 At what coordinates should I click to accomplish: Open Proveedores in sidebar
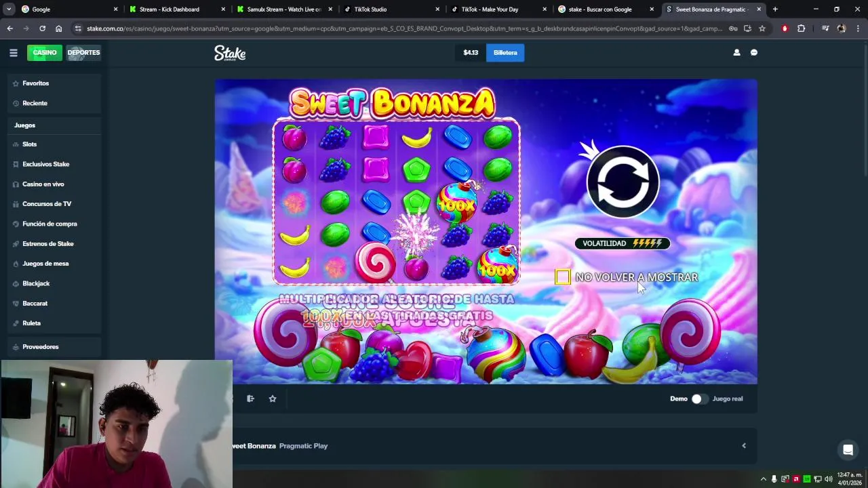point(54,347)
